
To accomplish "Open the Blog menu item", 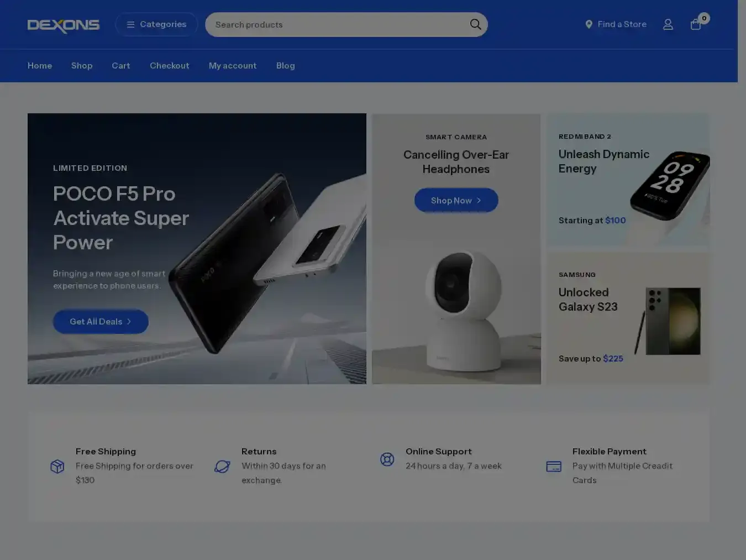I will pos(286,66).
